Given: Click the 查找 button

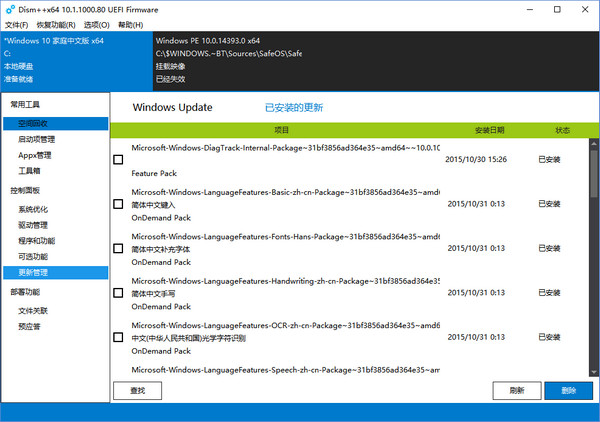Looking at the screenshot, I should point(138,390).
